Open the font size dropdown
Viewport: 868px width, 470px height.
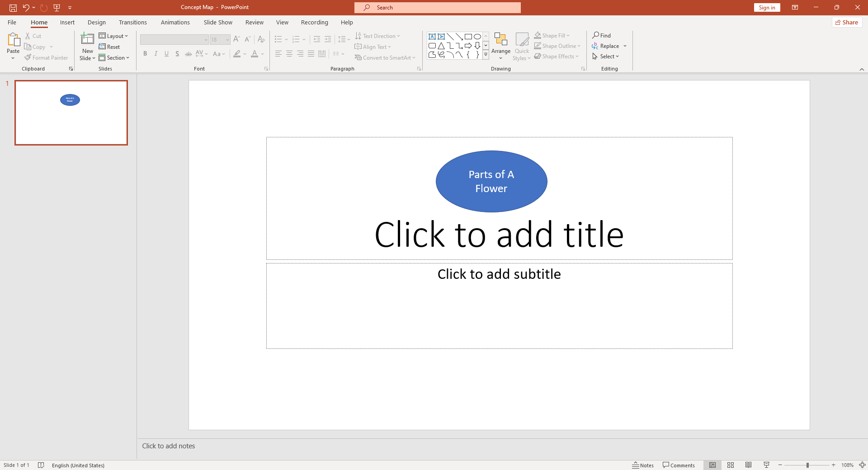[x=227, y=40]
